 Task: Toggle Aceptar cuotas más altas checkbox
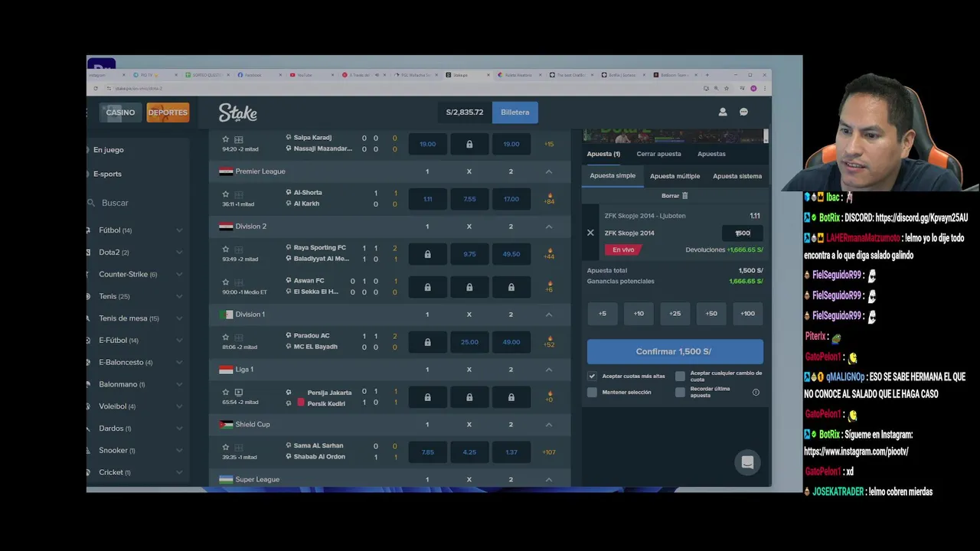pyautogui.click(x=592, y=376)
